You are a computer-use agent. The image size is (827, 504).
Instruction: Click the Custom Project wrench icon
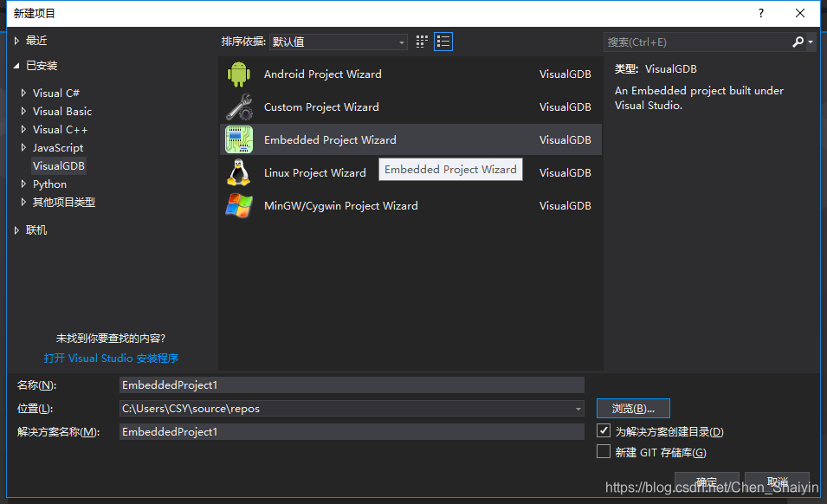(x=239, y=107)
